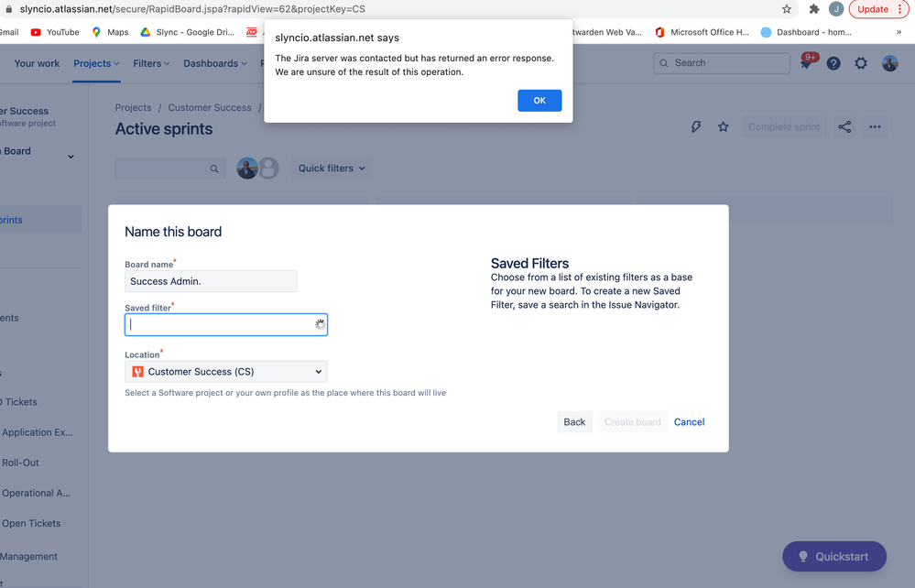Click OK in the error alert dialog
This screenshot has width=915, height=588.
coord(539,101)
